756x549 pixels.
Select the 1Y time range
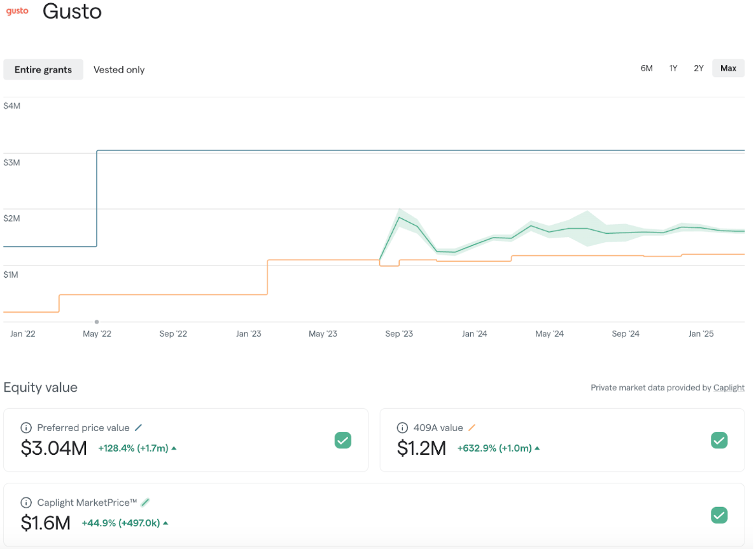click(x=673, y=68)
